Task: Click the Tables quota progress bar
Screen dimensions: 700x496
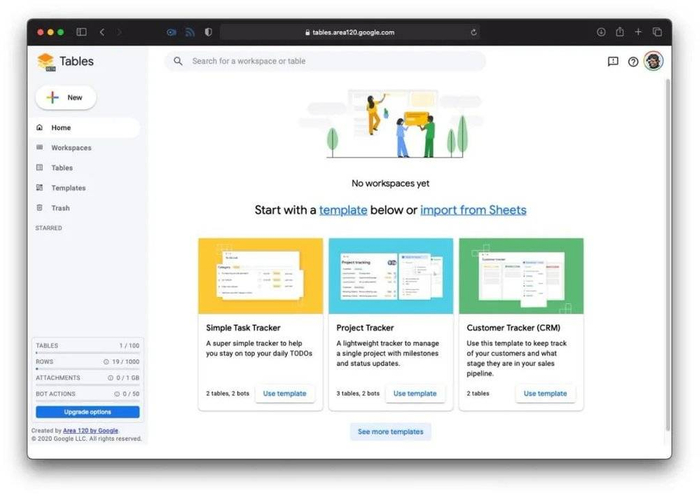Action: (x=88, y=353)
